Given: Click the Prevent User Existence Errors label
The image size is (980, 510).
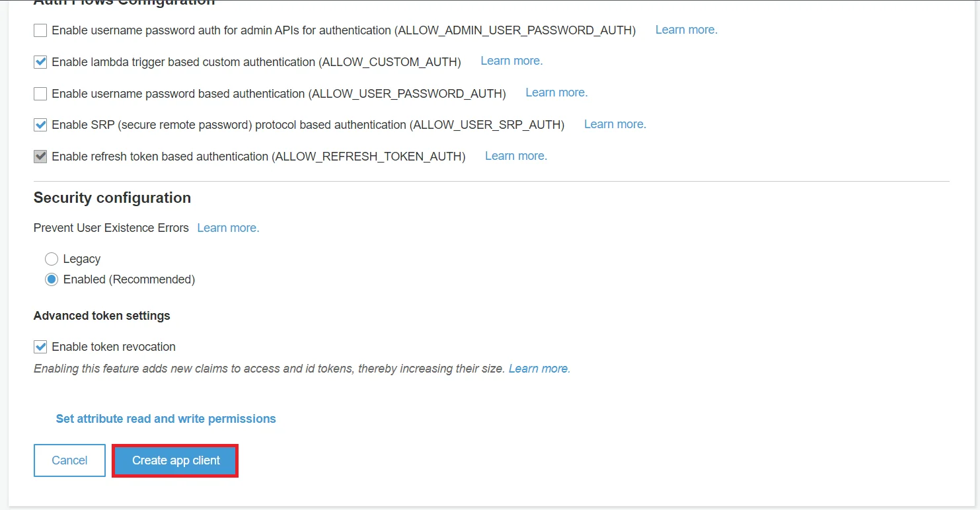Looking at the screenshot, I should [x=111, y=228].
